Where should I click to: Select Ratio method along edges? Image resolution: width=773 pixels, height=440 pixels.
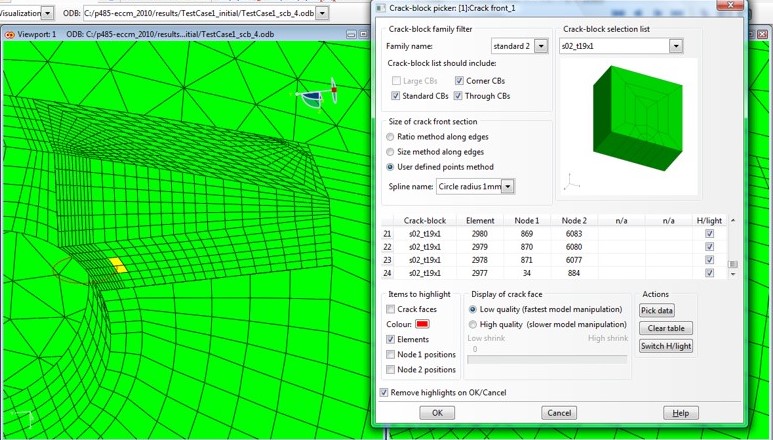coord(391,136)
